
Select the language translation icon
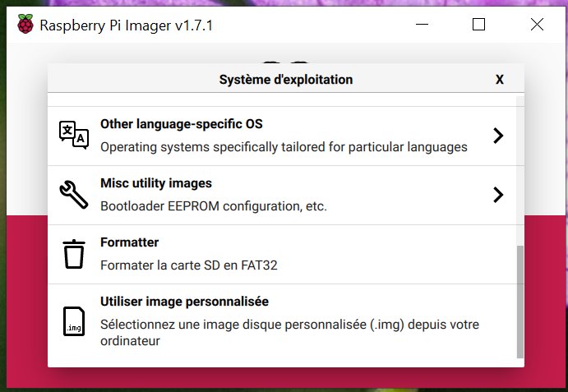coord(74,135)
